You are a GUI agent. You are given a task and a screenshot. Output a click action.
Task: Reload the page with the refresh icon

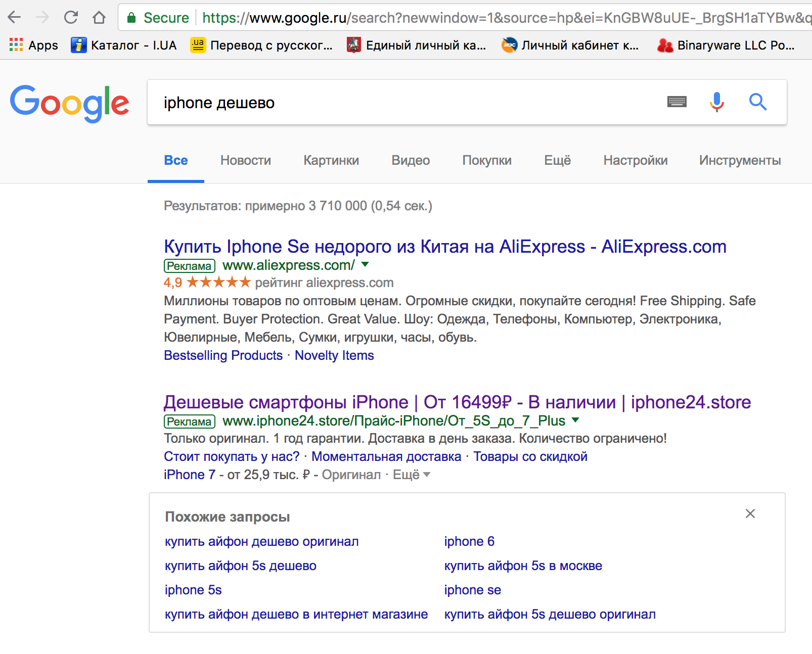click(71, 18)
